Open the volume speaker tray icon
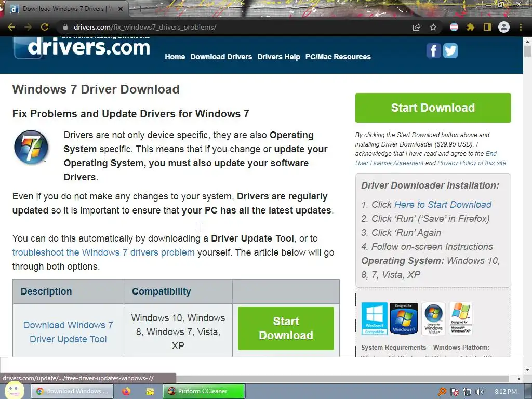The image size is (532, 399). coord(479,392)
